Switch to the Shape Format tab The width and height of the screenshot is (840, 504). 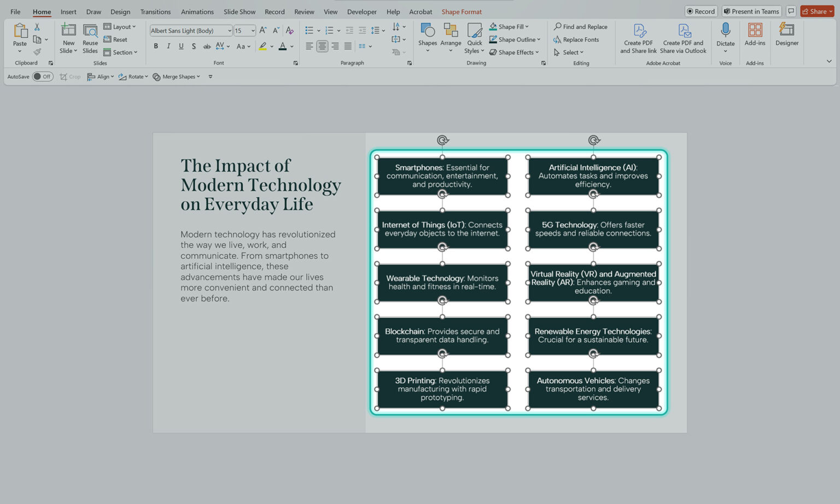tap(461, 11)
